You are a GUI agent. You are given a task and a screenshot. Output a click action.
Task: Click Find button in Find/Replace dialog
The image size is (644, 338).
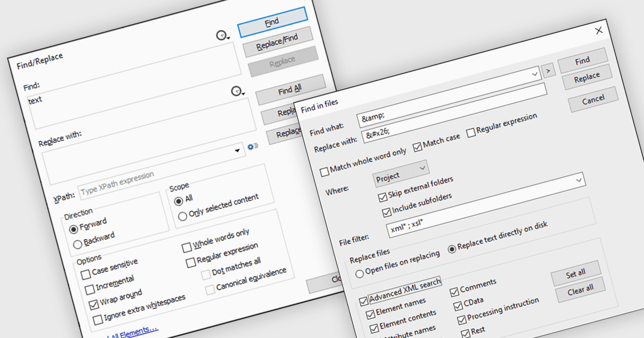(272, 22)
